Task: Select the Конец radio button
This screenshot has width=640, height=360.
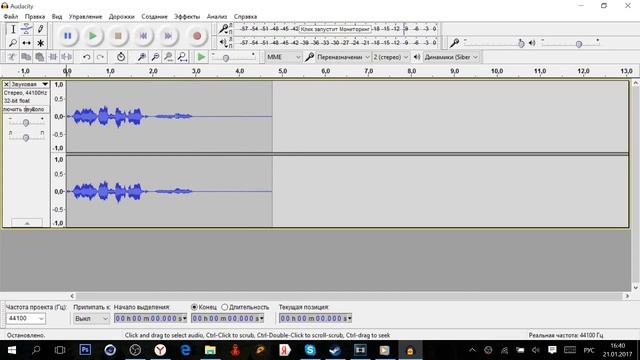Action: click(194, 307)
